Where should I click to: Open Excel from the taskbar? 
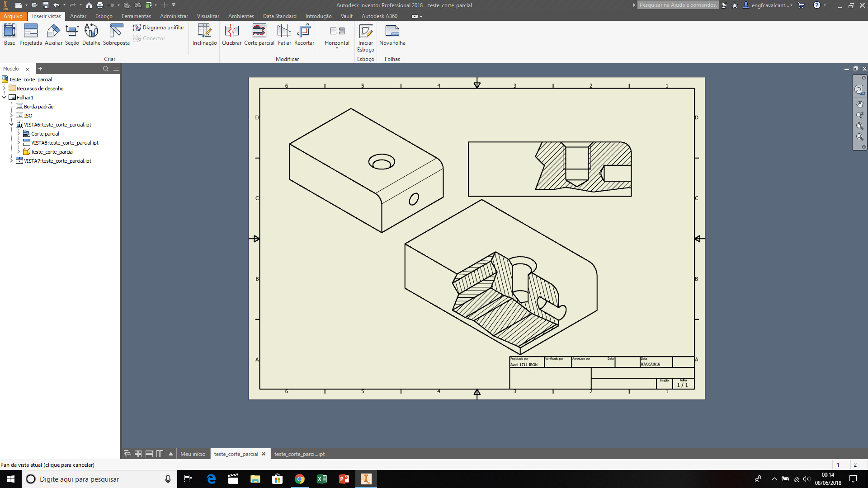(x=322, y=479)
